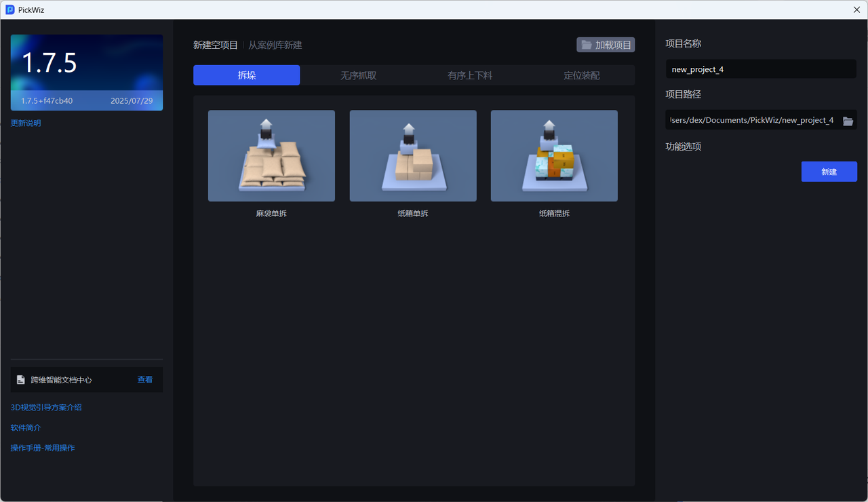Viewport: 868px width, 502px height.
Task: Click folder icon beside project path
Action: coord(848,121)
